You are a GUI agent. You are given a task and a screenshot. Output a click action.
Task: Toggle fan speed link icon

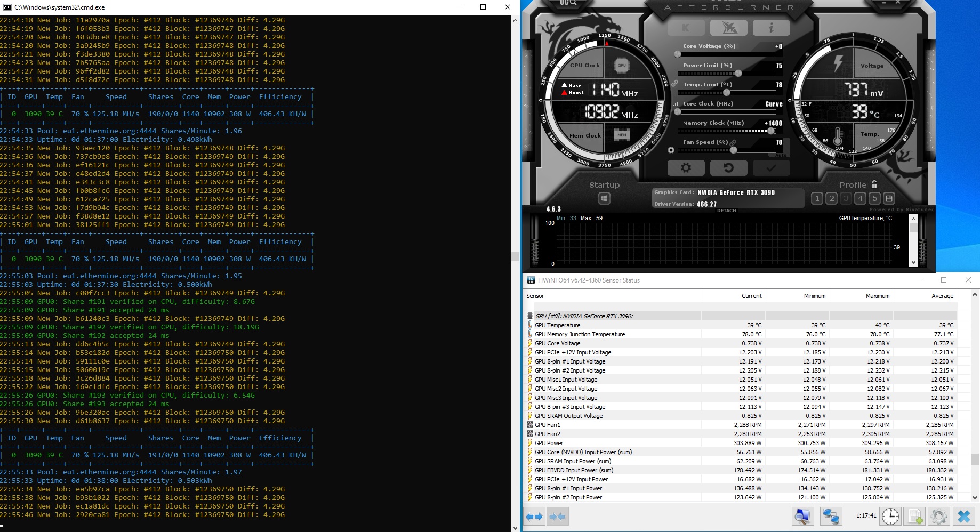(733, 142)
